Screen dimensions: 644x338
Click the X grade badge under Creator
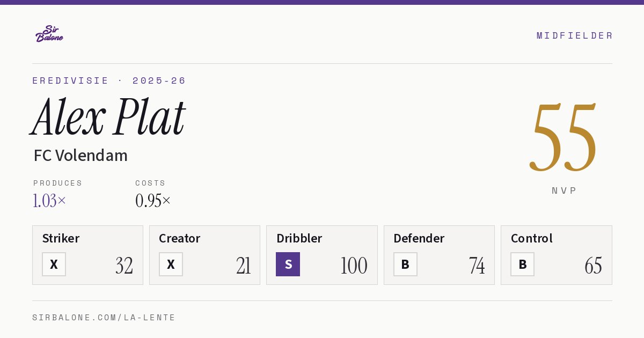171,264
